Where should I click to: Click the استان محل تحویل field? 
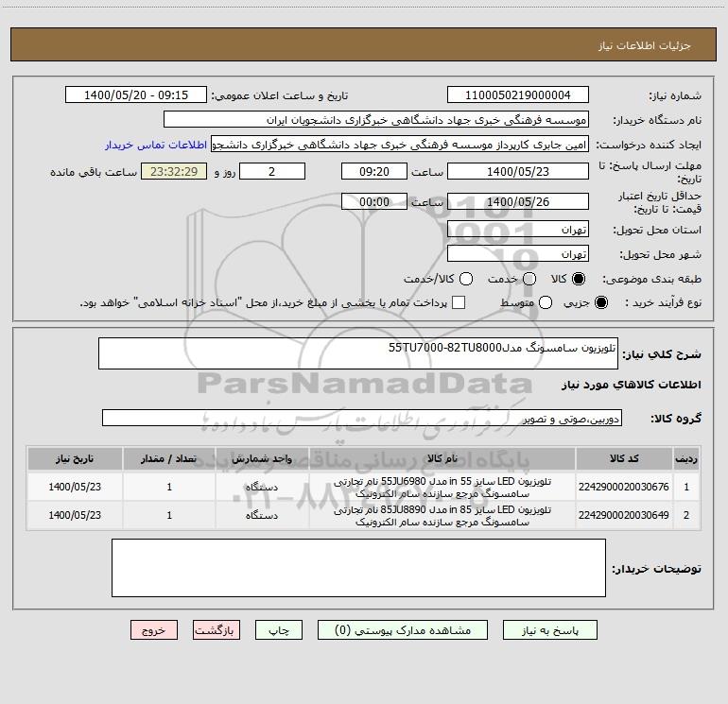point(518,230)
